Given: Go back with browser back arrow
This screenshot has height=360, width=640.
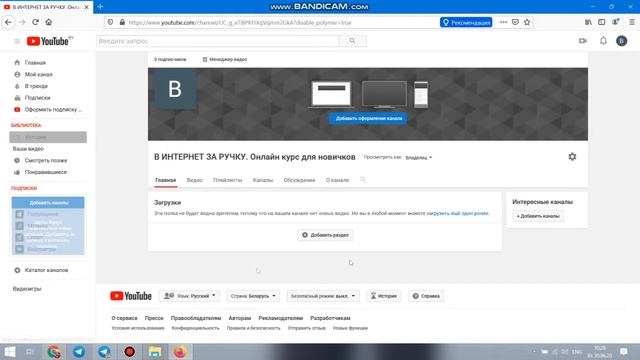Looking at the screenshot, I should (9, 22).
